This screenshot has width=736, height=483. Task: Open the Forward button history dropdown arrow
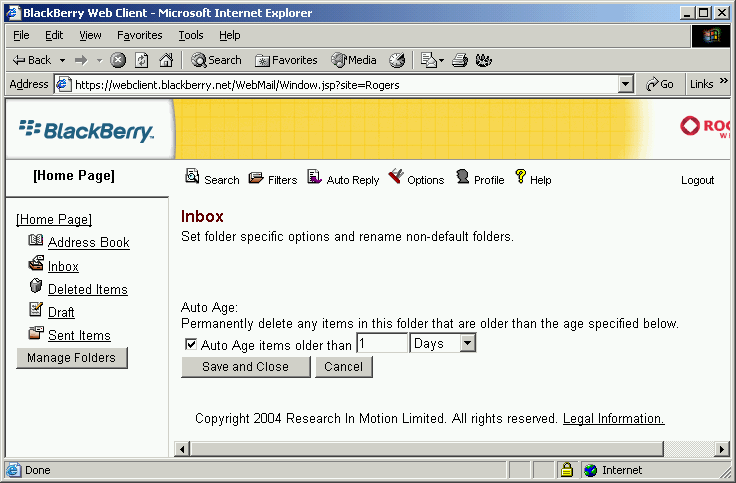pos(99,61)
